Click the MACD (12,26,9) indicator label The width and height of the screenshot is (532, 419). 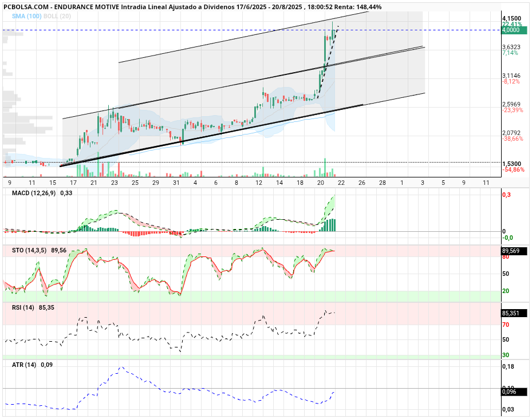tap(34, 193)
